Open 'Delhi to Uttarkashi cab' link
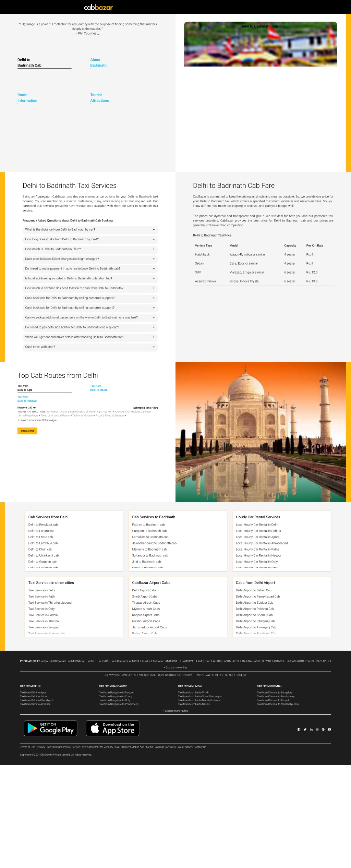The width and height of the screenshot is (351, 868). 44,556
